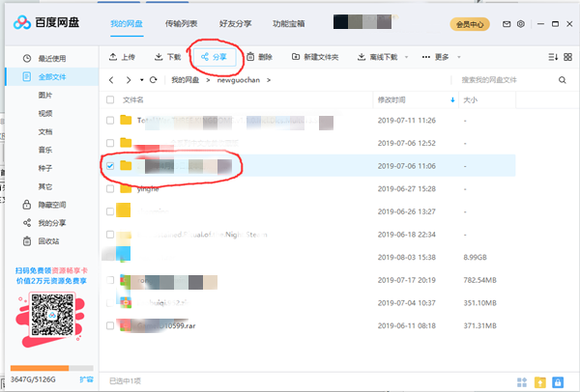Image resolution: width=580 pixels, height=392 pixels.
Task: Check the box for 2019-07-11 11:26 folder
Action: coord(110,121)
